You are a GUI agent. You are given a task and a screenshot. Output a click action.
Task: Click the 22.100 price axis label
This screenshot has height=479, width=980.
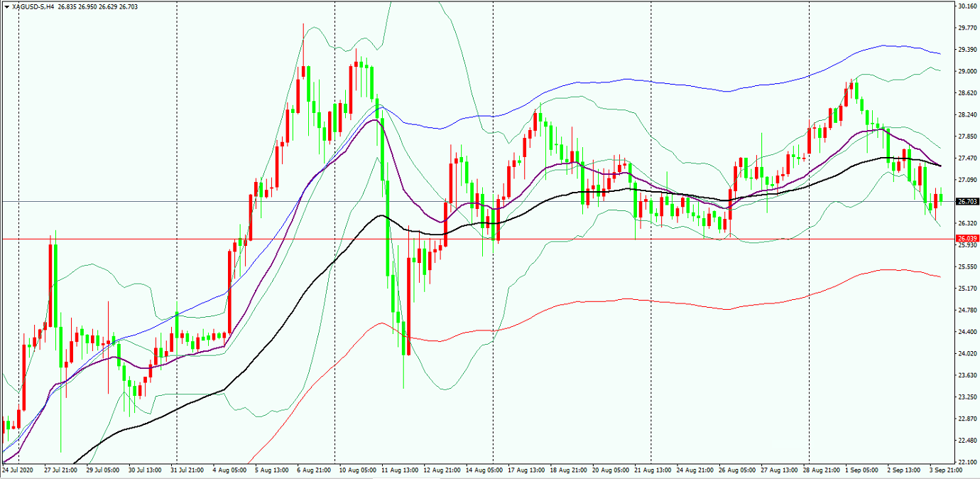[x=967, y=462]
